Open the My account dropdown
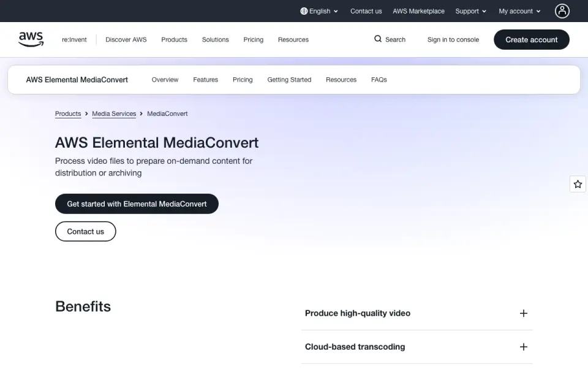Screen dimensions: 588x368 tap(519, 11)
